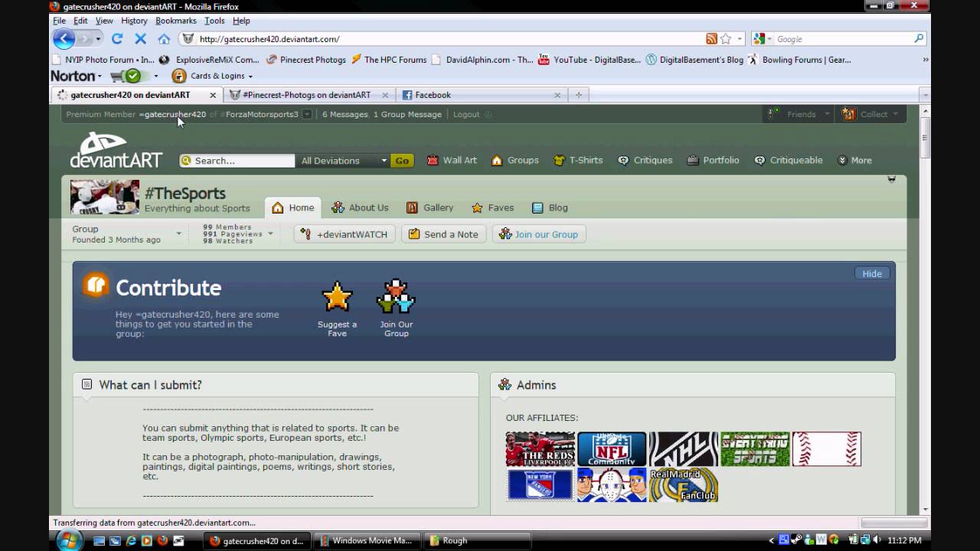Open a new tab with plus button

[x=579, y=95]
